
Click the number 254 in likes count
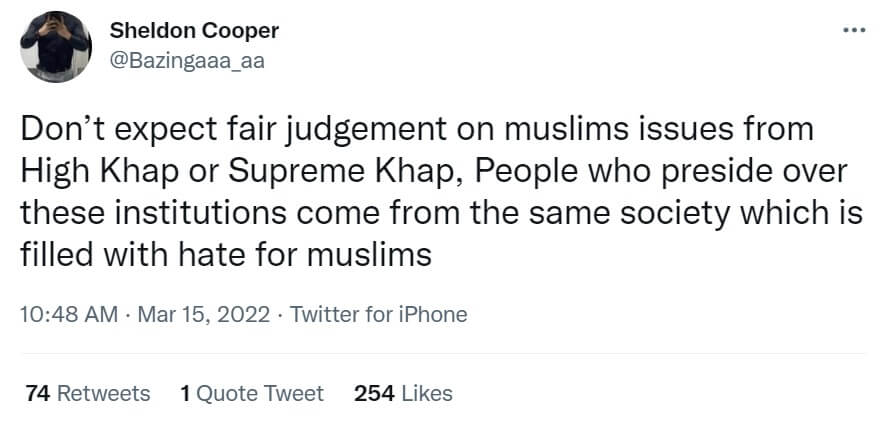pos(375,393)
